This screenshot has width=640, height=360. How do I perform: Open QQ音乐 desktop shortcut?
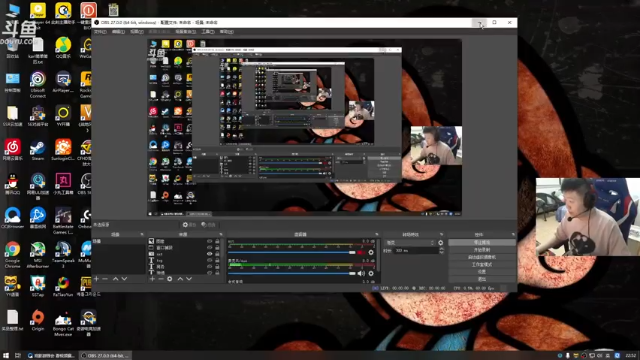click(x=63, y=47)
